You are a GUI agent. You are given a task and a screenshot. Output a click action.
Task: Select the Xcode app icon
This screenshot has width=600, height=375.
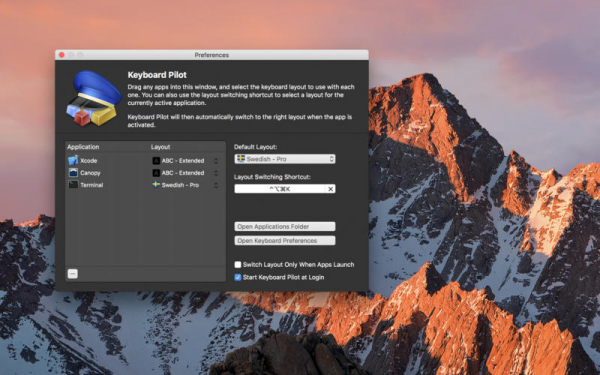(x=73, y=160)
